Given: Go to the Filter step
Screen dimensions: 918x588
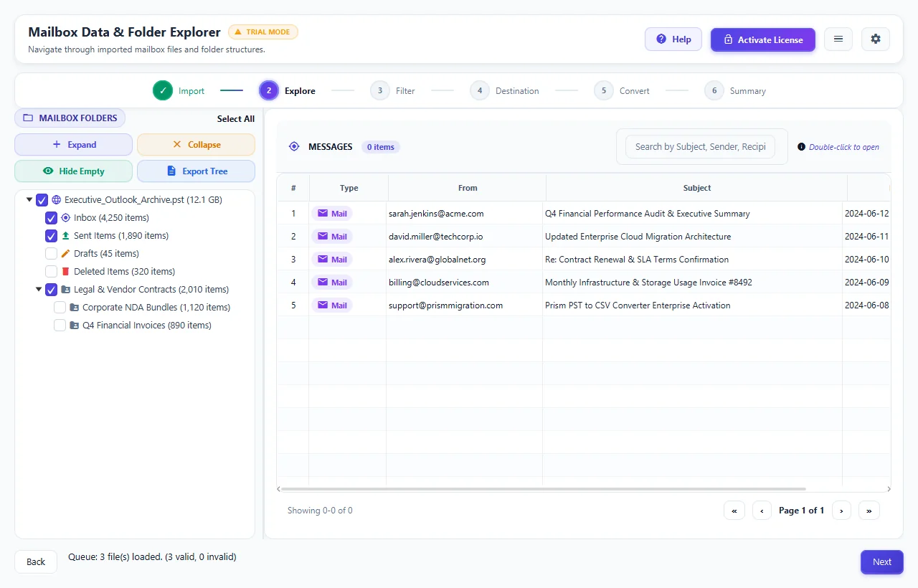Looking at the screenshot, I should click(393, 91).
